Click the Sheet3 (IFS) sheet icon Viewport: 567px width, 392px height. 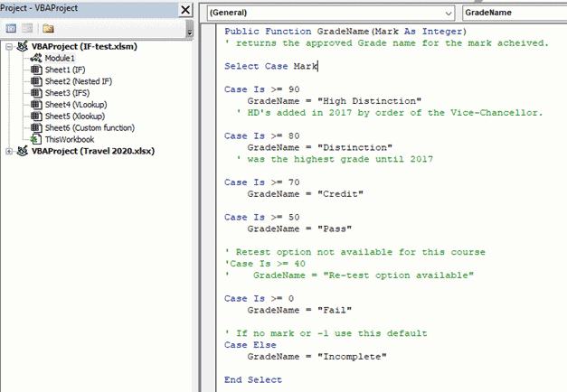[x=36, y=92]
